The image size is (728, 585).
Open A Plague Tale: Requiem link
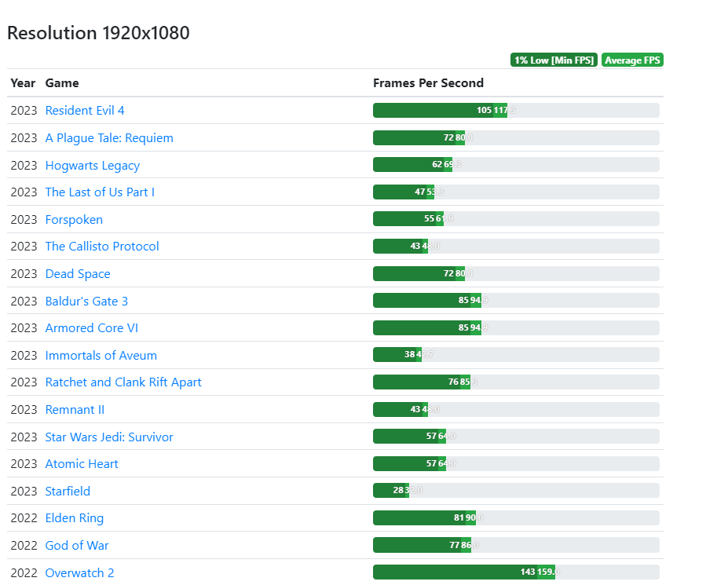109,138
